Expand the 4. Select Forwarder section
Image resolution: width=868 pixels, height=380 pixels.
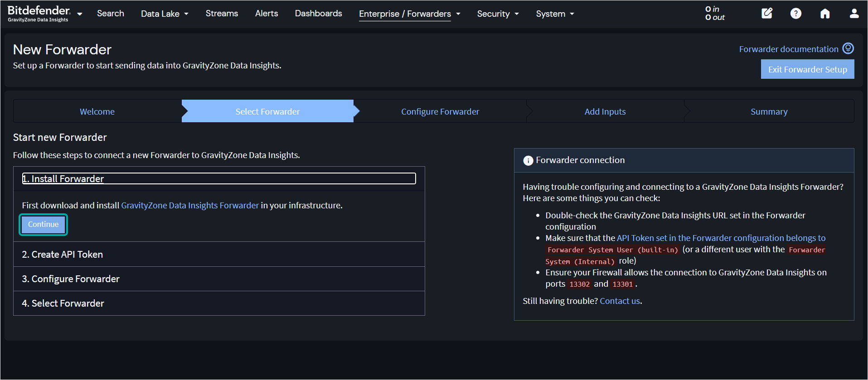point(219,303)
